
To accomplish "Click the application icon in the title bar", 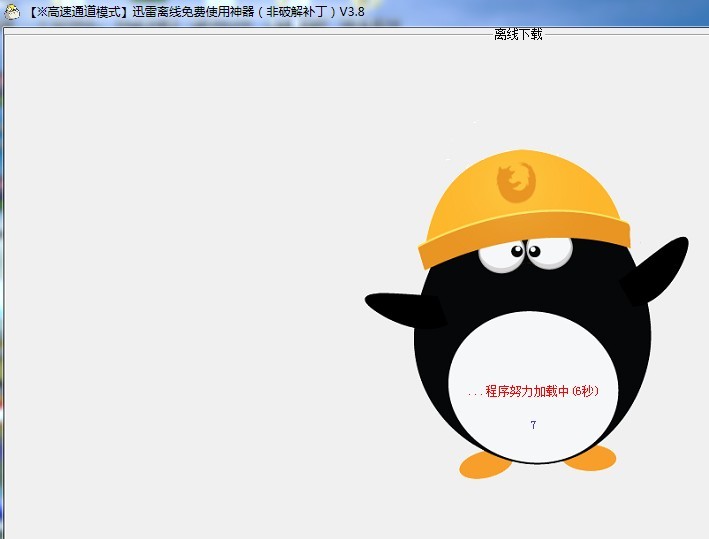I will [12, 12].
